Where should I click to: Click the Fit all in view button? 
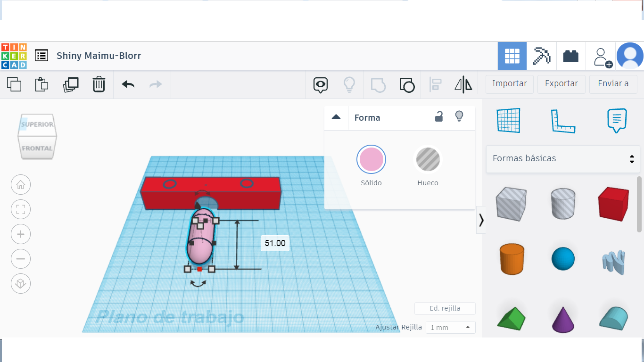point(21,210)
